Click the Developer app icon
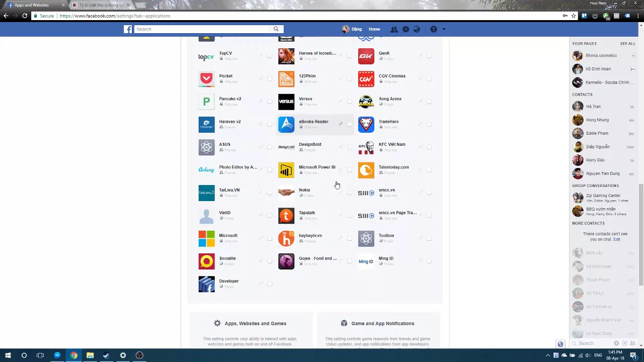This screenshot has height=362, width=644. [206, 284]
